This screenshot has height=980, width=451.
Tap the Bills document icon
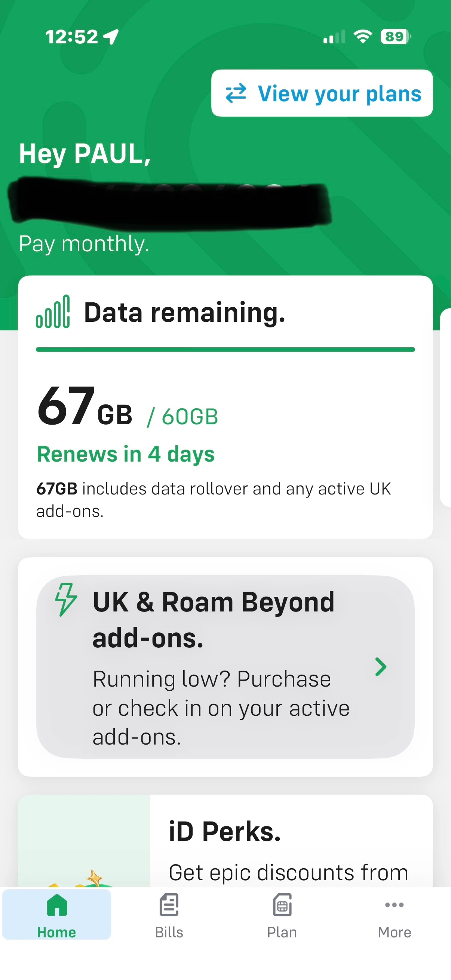169,905
